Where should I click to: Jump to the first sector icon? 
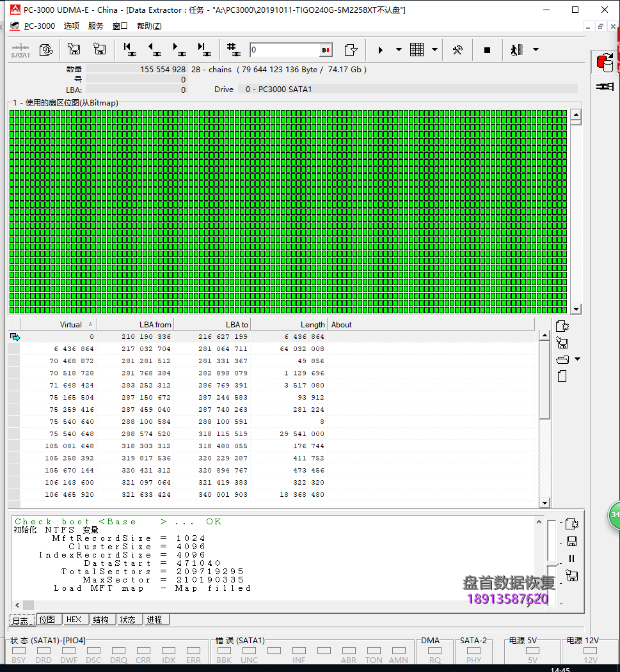128,49
